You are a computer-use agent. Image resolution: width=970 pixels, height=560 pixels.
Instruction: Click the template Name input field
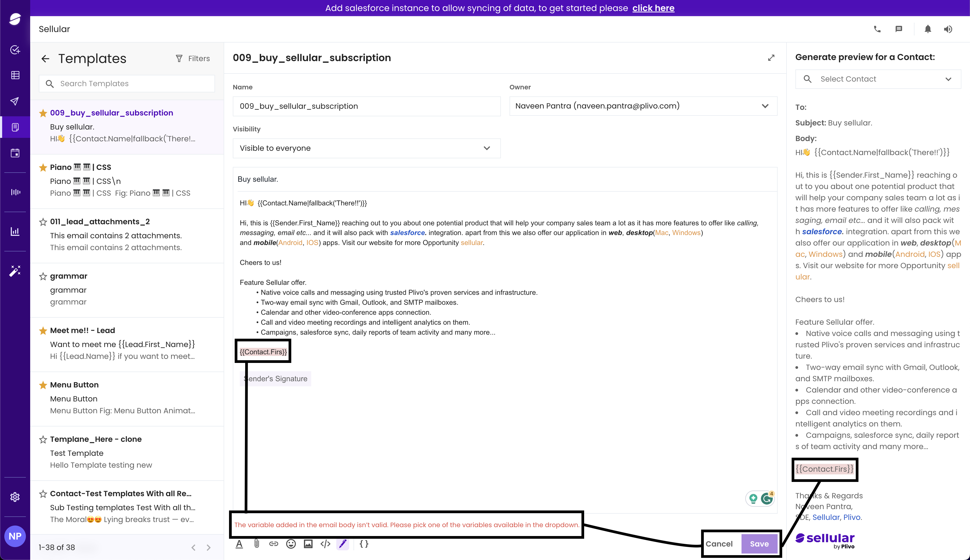click(366, 106)
